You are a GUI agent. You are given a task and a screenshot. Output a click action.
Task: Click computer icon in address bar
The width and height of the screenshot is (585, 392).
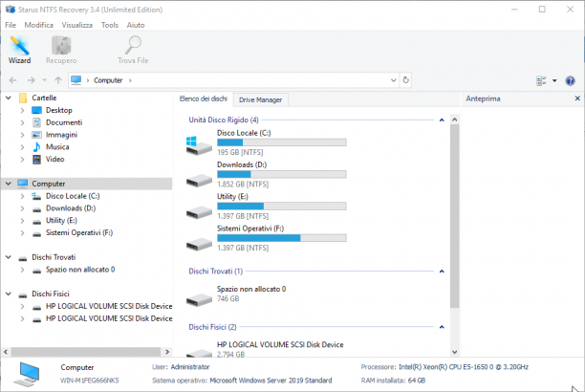click(76, 80)
